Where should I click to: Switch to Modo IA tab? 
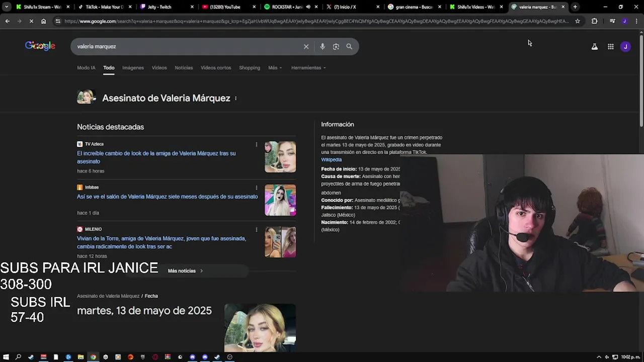(x=86, y=68)
